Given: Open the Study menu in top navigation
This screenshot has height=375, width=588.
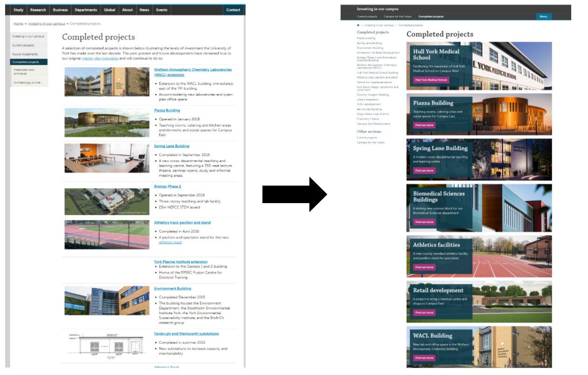Looking at the screenshot, I should coord(18,10).
